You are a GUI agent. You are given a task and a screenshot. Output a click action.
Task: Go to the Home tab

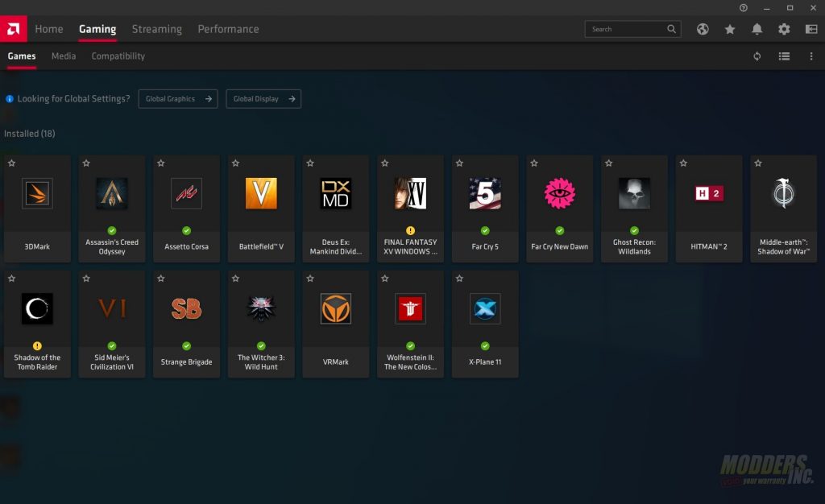[49, 29]
